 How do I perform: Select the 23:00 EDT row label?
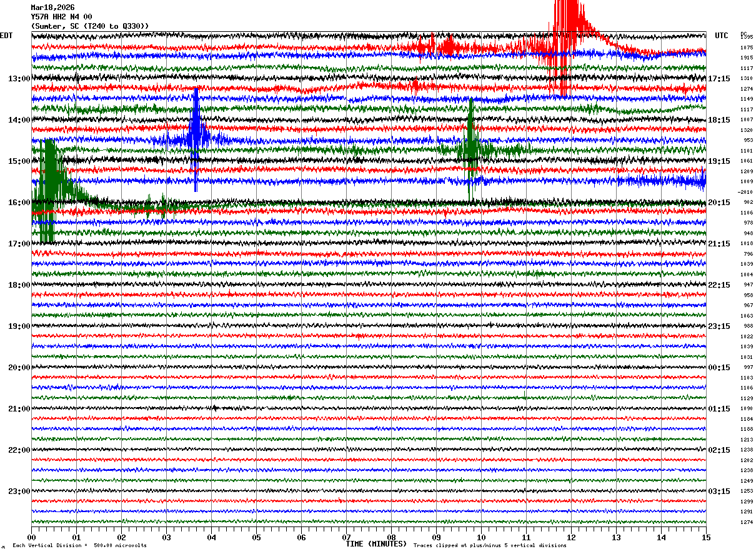tap(19, 491)
